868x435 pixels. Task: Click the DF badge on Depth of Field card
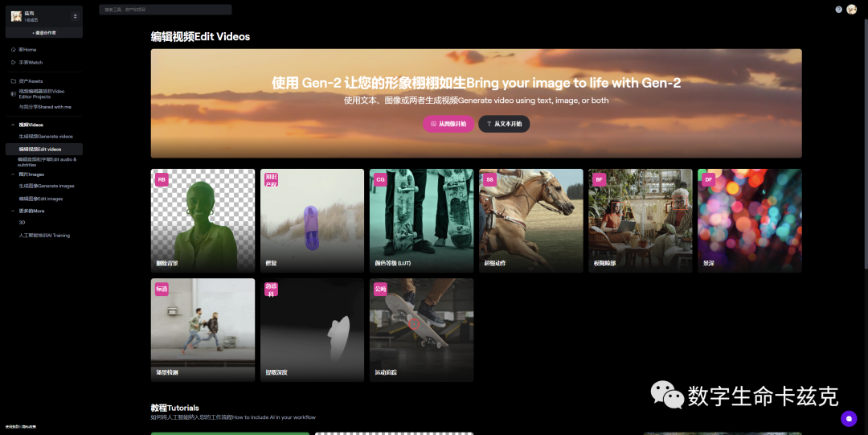click(x=708, y=180)
